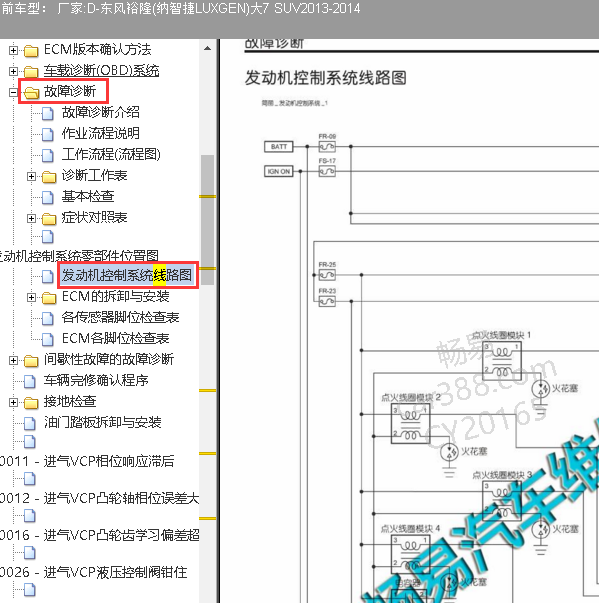This screenshot has height=603, width=599.
Task: Open the 0011 - 进气VCP相位响应滞后 entry
Action: 87,461
